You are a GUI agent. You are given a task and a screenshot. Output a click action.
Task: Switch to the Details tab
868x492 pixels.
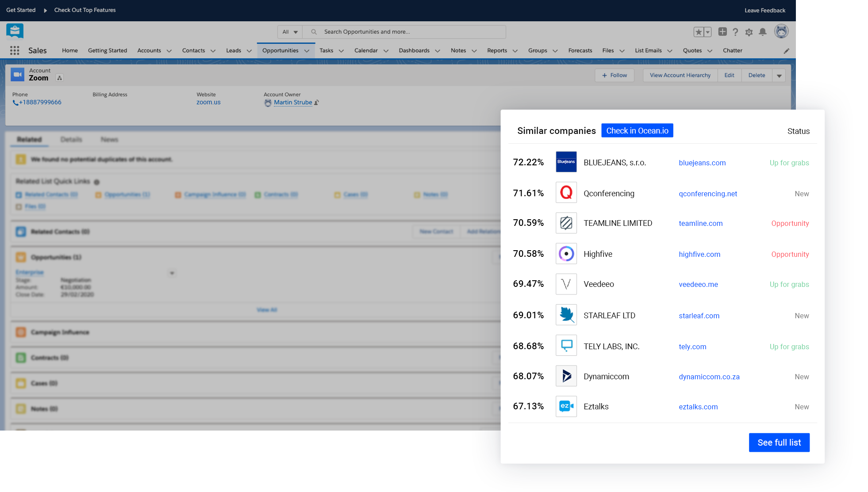pyautogui.click(x=71, y=140)
